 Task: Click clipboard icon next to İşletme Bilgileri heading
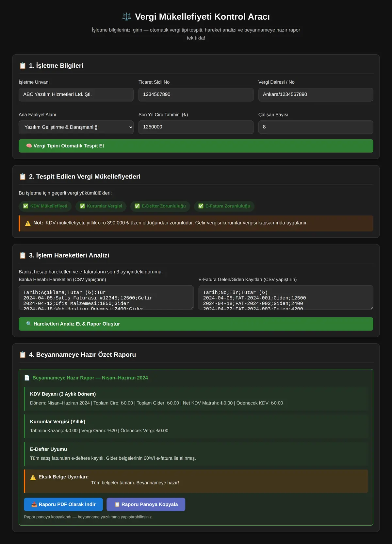click(x=23, y=66)
